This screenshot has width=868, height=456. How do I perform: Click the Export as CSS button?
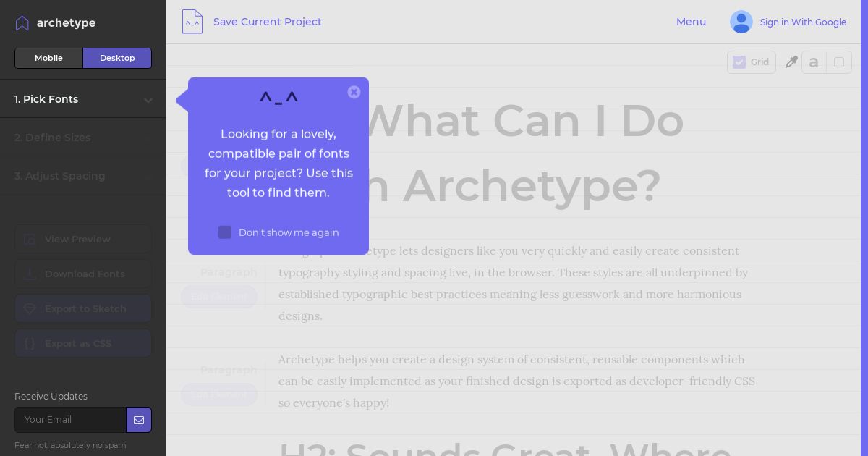coord(83,343)
